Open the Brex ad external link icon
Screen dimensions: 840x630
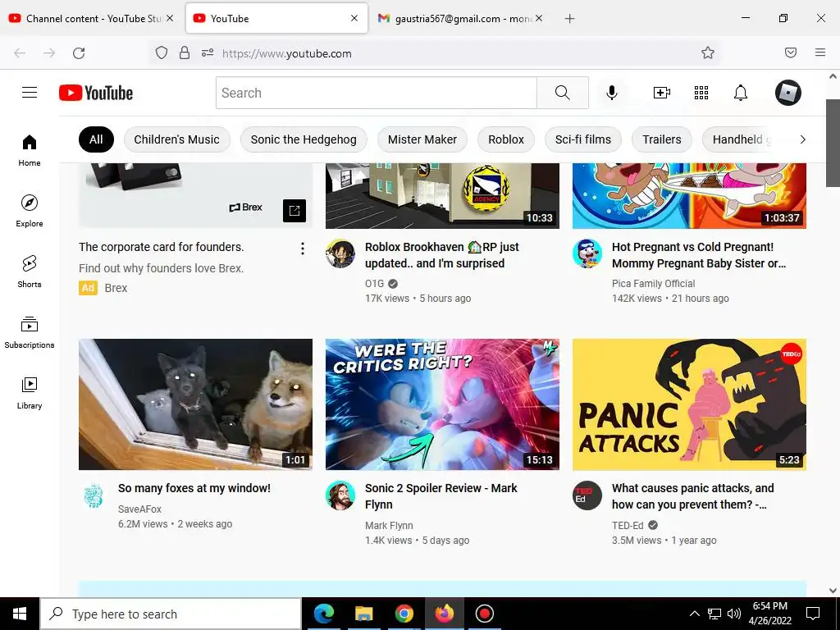[294, 211]
